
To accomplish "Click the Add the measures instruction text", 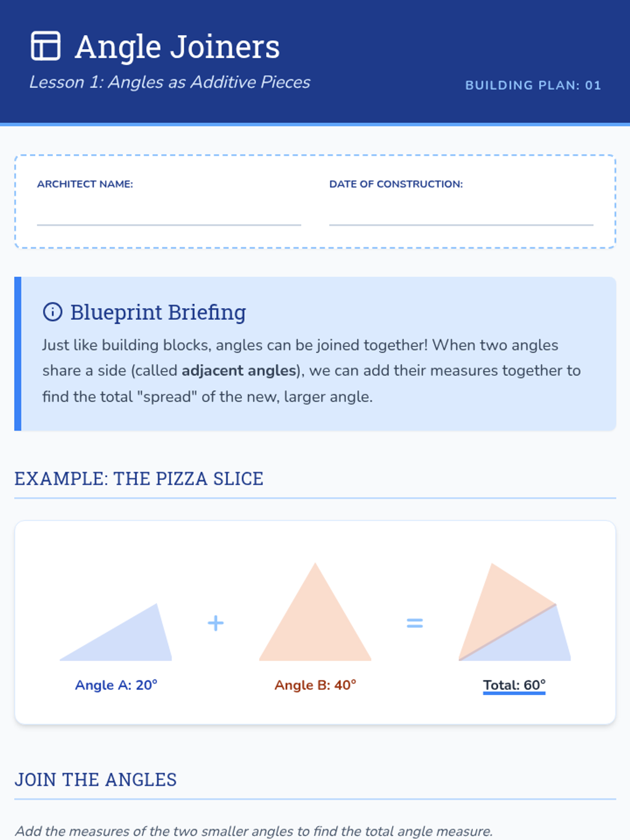I will coord(254,831).
